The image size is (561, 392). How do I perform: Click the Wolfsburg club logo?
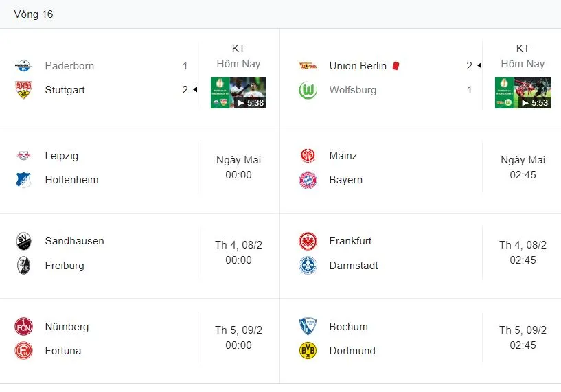coord(308,90)
